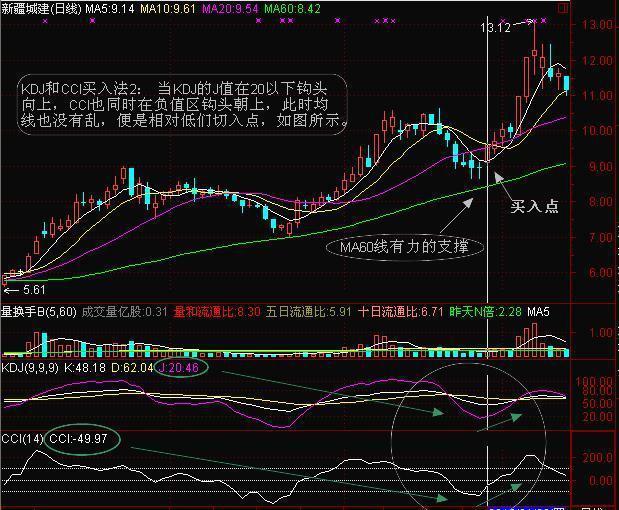The width and height of the screenshot is (619, 510).
Task: Click the 十日流通比:6.71 reading
Action: (401, 312)
